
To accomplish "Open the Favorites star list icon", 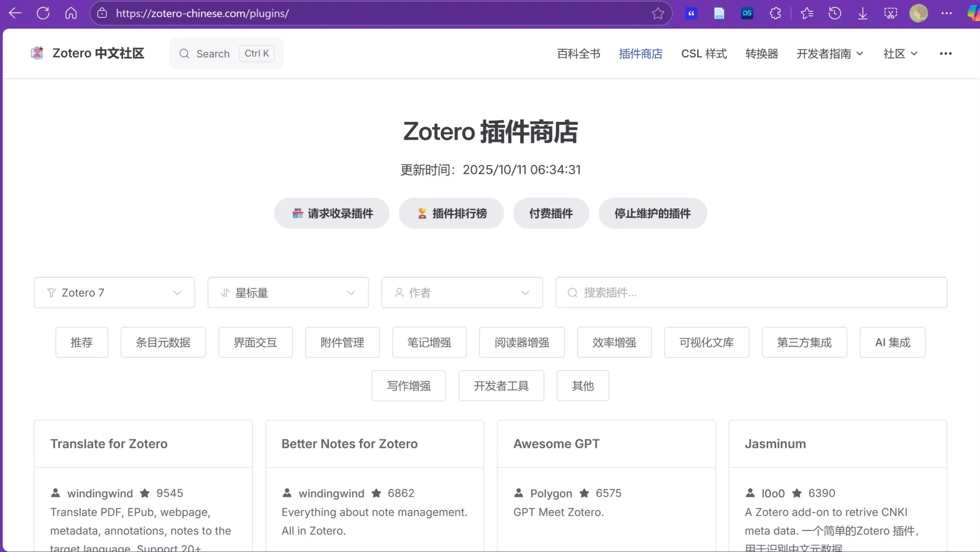I will 807,13.
